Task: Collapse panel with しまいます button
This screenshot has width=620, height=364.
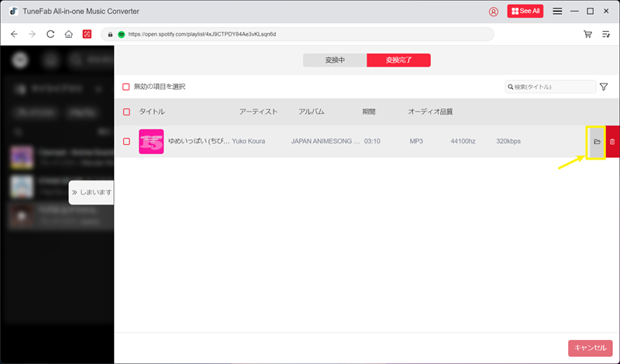Action: [91, 193]
